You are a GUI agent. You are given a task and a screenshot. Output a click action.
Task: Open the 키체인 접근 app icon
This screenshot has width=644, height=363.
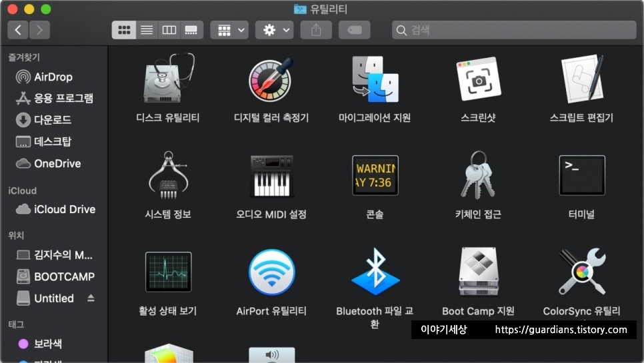coord(478,175)
